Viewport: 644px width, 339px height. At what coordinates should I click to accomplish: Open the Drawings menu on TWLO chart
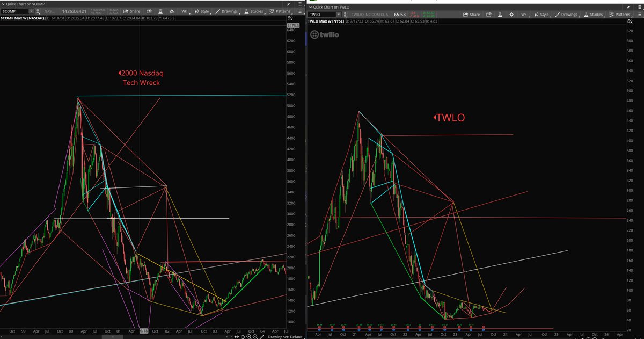pos(568,15)
